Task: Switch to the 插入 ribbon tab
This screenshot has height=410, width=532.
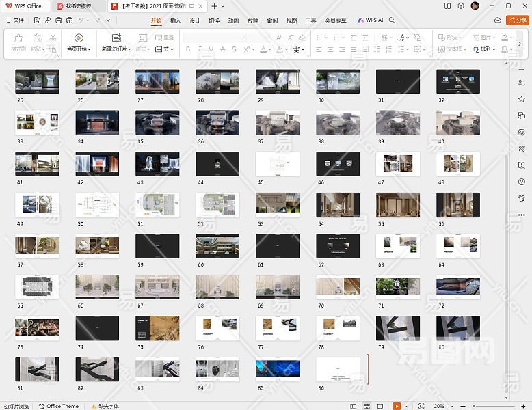Action: click(176, 20)
